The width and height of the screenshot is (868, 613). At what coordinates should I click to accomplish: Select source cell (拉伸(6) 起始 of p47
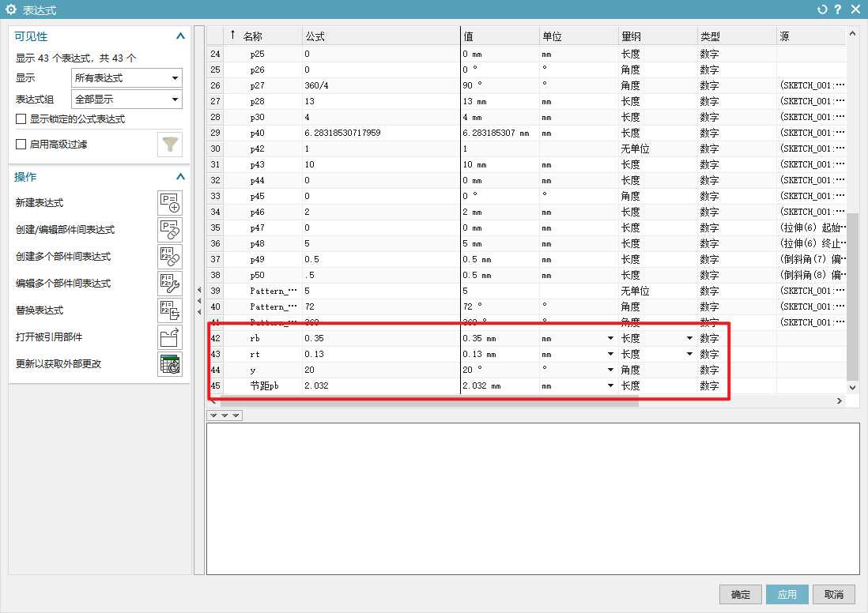(812, 228)
